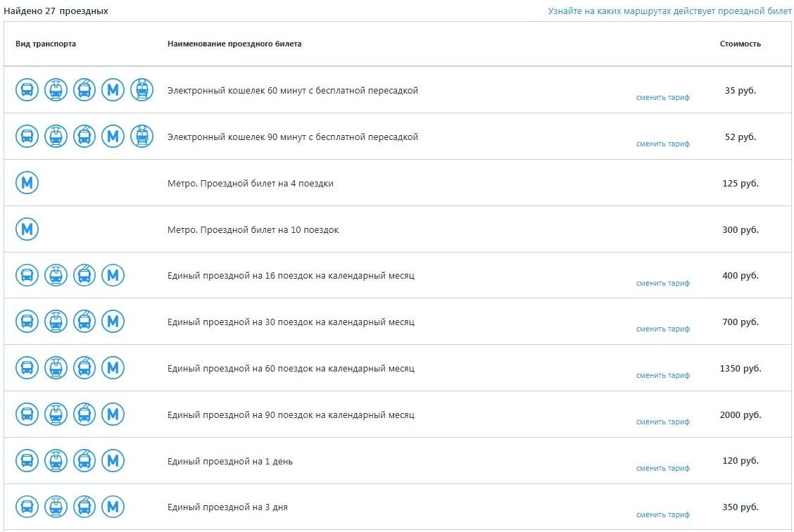The image size is (794, 532).
Task: Click the metro icon in the 10 поездок row
Action: tap(27, 229)
